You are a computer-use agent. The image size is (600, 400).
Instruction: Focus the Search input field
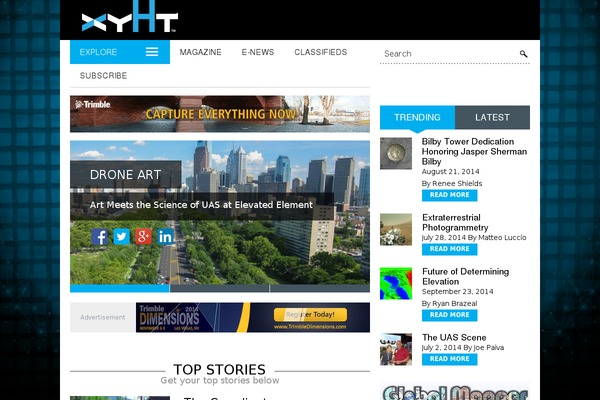click(x=450, y=54)
